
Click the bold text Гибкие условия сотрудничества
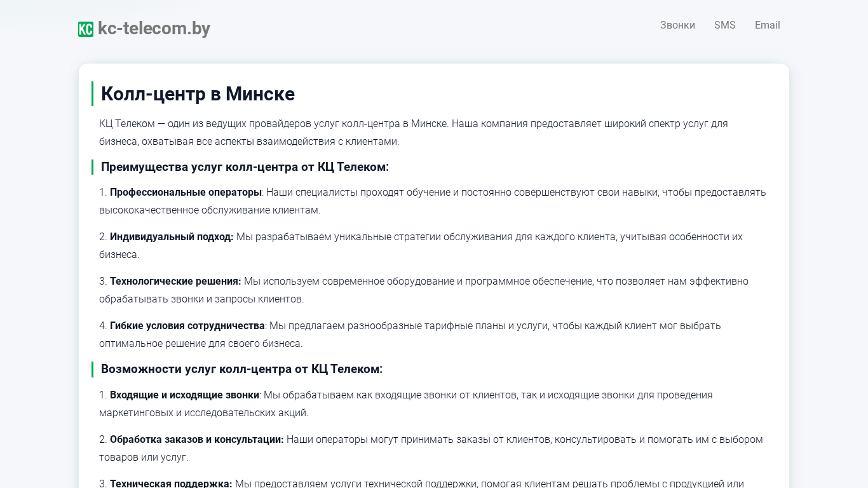(187, 326)
